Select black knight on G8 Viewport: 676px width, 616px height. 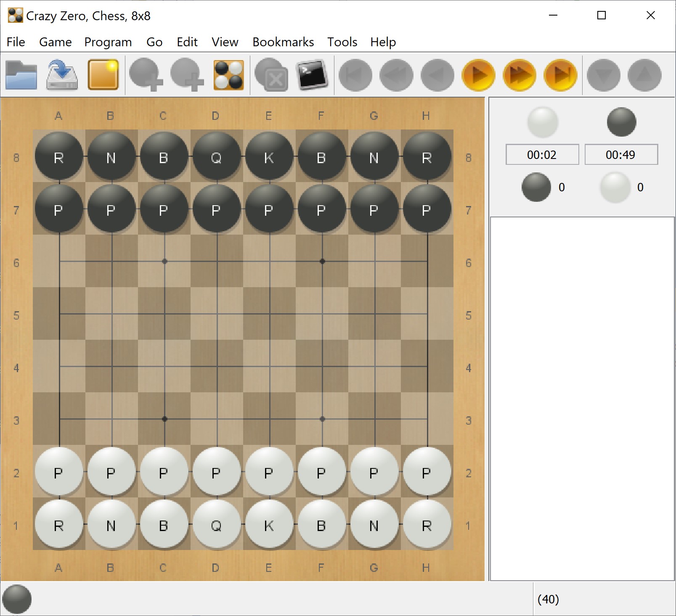374,156
